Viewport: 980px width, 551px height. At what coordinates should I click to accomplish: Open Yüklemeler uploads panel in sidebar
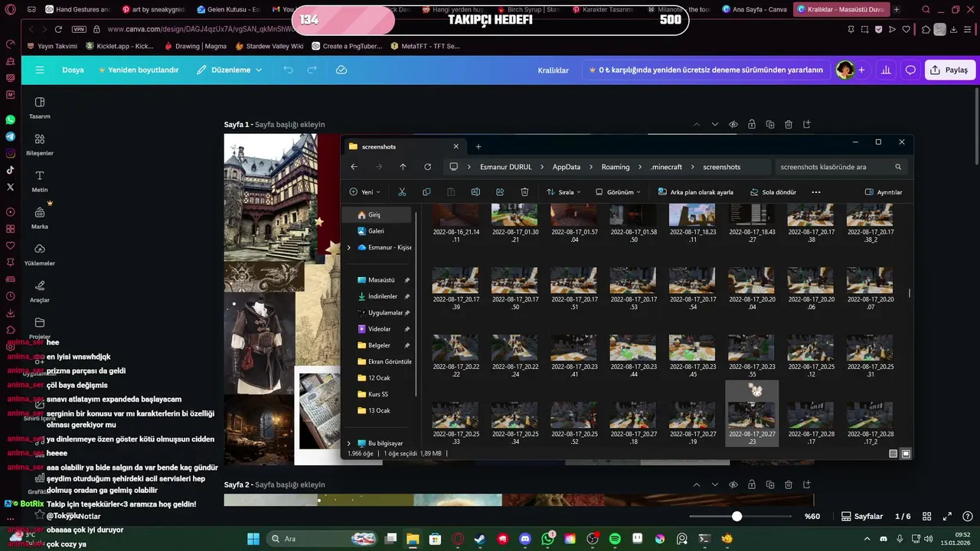click(x=40, y=255)
